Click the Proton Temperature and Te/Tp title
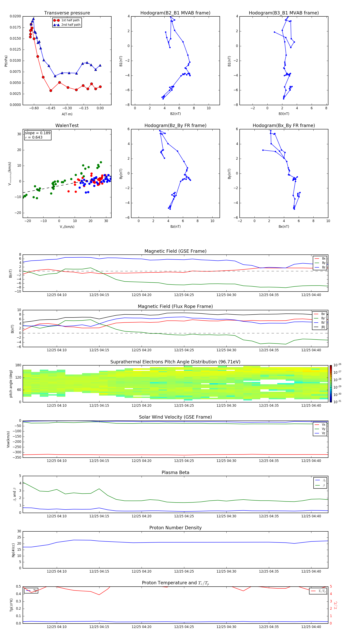 click(x=175, y=583)
